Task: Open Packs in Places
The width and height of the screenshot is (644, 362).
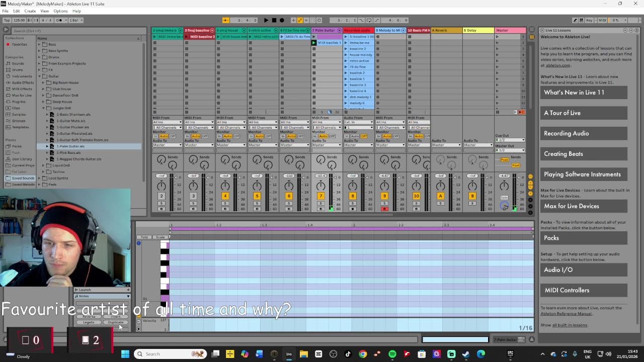Action: click(17, 146)
